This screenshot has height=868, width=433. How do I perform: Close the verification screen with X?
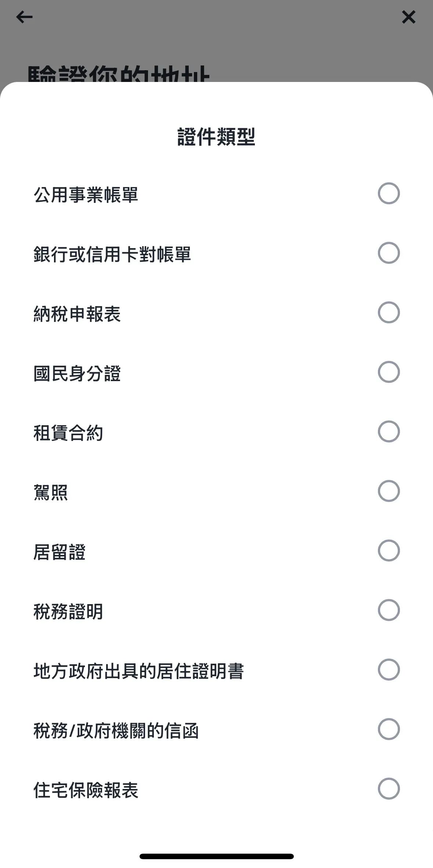coord(408,17)
